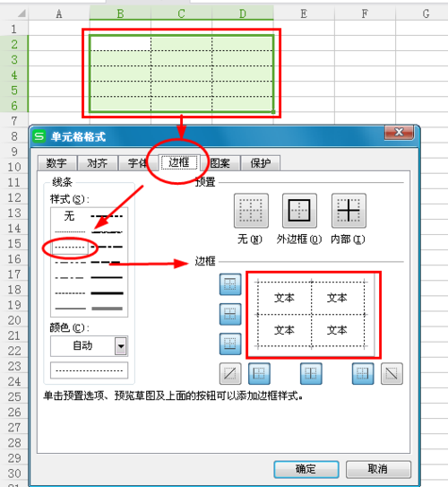Select the medium dash-dot line style
The width and height of the screenshot is (448, 487).
tap(107, 247)
